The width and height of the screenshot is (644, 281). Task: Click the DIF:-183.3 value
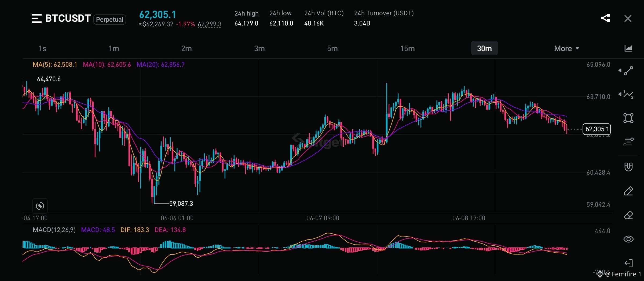pyautogui.click(x=135, y=230)
